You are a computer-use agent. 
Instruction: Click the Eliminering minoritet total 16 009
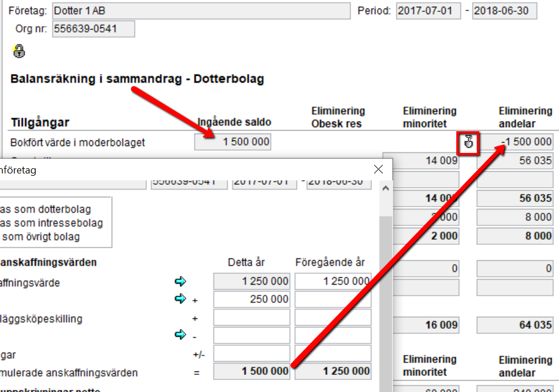[426, 325]
